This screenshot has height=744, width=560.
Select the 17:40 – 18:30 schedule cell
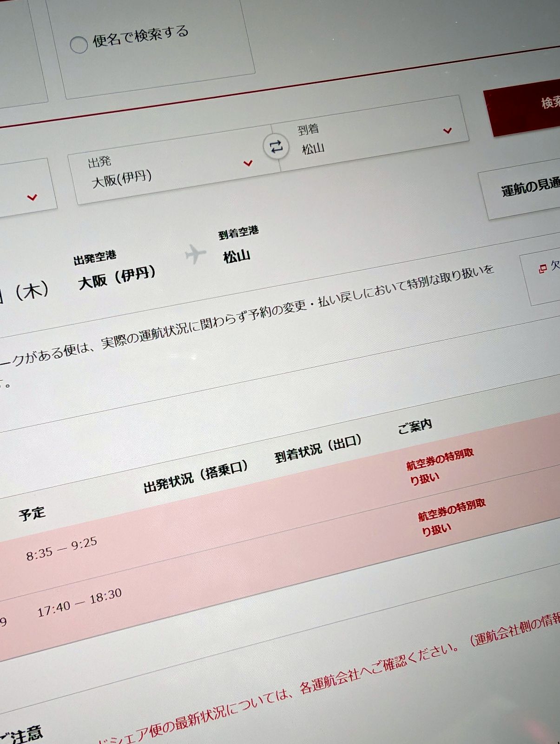[x=79, y=602]
